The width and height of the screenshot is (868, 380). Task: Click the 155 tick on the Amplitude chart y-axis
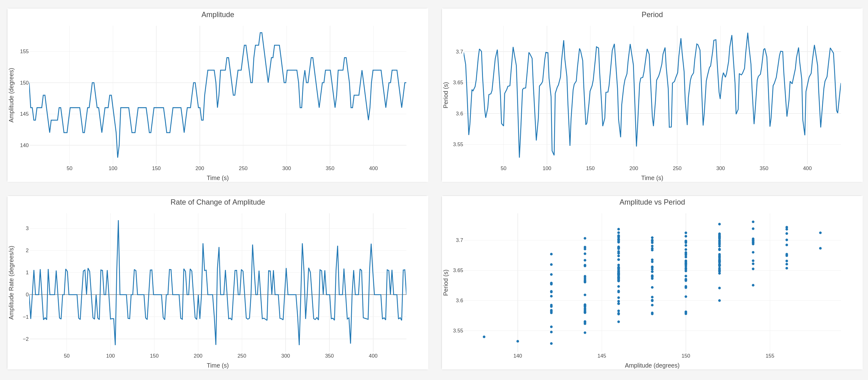[x=24, y=52]
